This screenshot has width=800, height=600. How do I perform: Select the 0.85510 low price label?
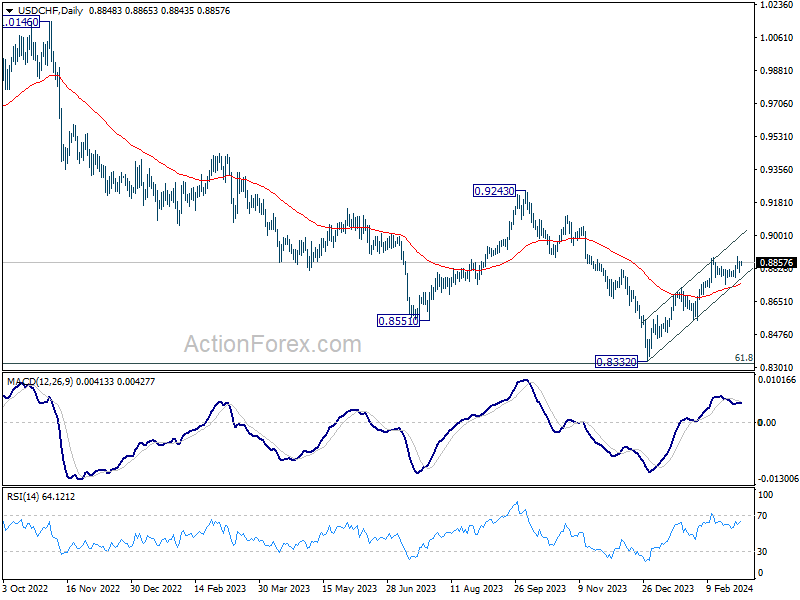[398, 321]
